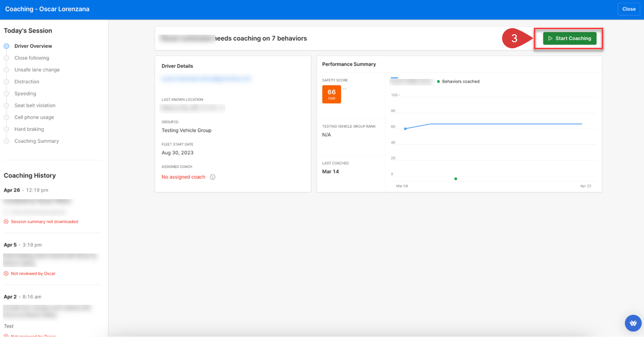The height and width of the screenshot is (337, 644).
Task: Select the Distraction step
Action: click(27, 81)
